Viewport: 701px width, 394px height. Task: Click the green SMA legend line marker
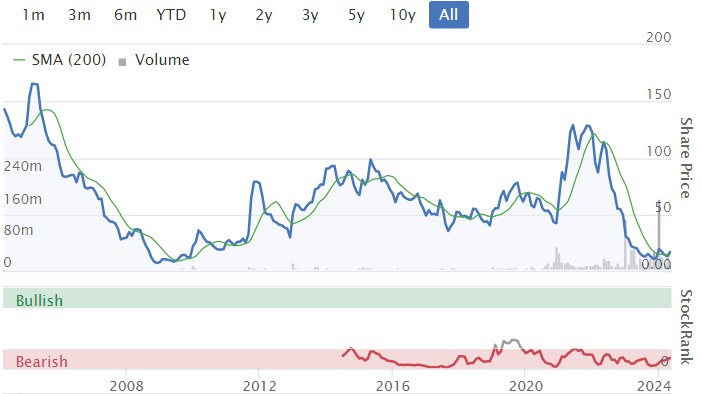[x=19, y=59]
